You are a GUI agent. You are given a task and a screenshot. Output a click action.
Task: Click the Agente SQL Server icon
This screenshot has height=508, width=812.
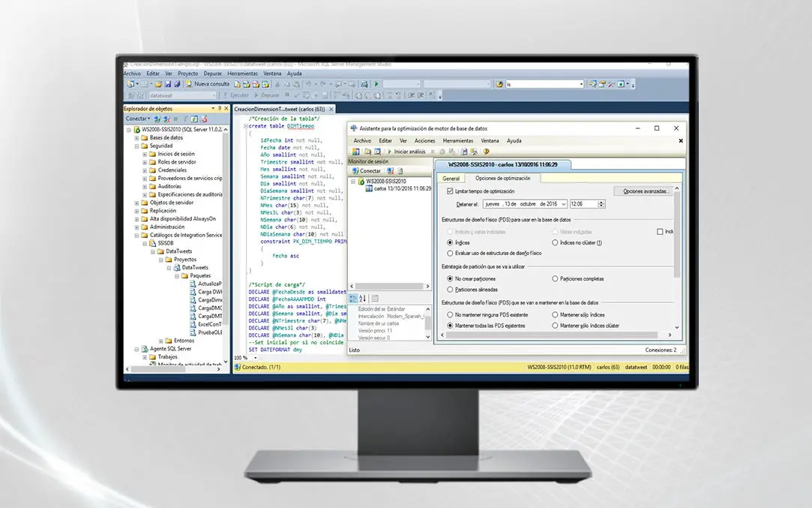pyautogui.click(x=145, y=349)
